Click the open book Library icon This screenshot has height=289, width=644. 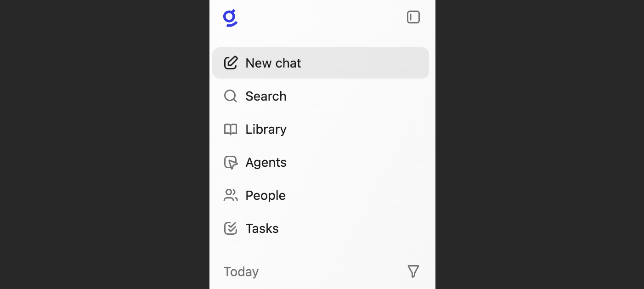tap(231, 129)
